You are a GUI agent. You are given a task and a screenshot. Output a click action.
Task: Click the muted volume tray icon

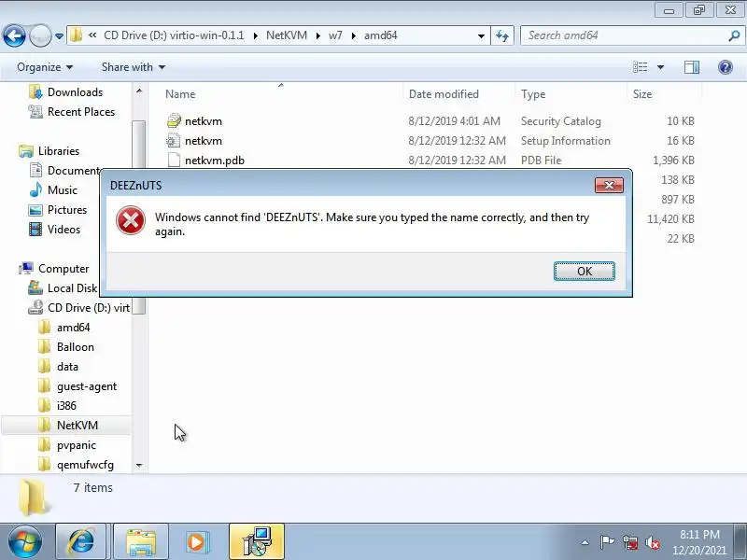pyautogui.click(x=653, y=542)
